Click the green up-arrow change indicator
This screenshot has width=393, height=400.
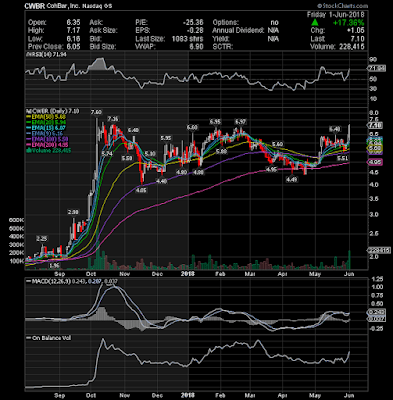315,22
